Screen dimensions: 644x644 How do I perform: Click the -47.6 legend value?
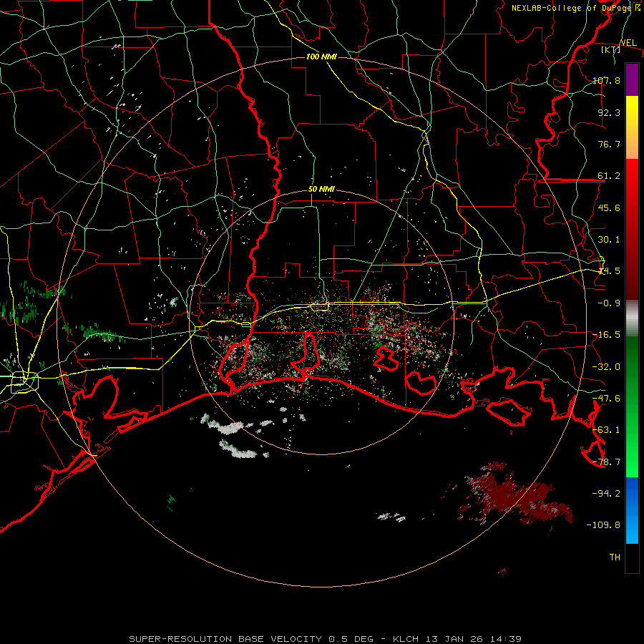(606, 399)
